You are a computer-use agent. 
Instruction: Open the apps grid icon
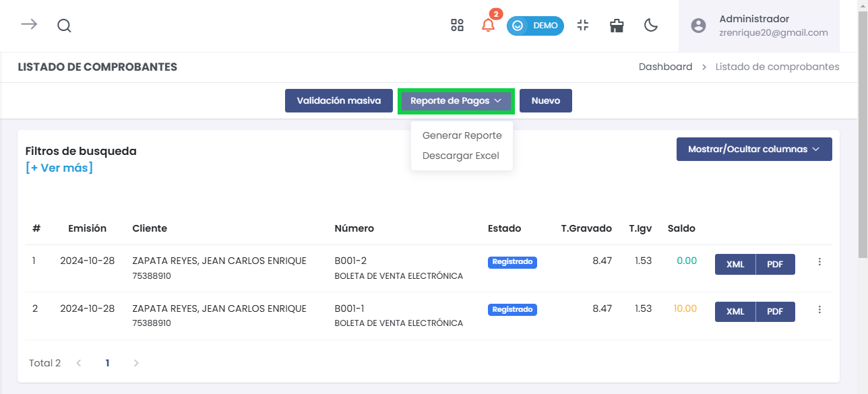(x=457, y=25)
